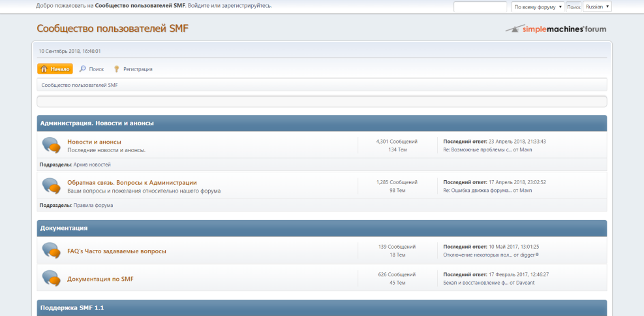This screenshot has height=316, width=644.
Task: Click the board icon beside Новости и анонсы
Action: (x=51, y=146)
